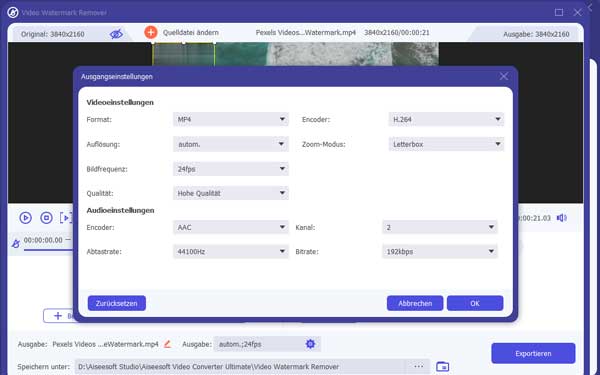The height and width of the screenshot is (375, 600).
Task: Click the pencil icon to rename output file
Action: point(167,344)
